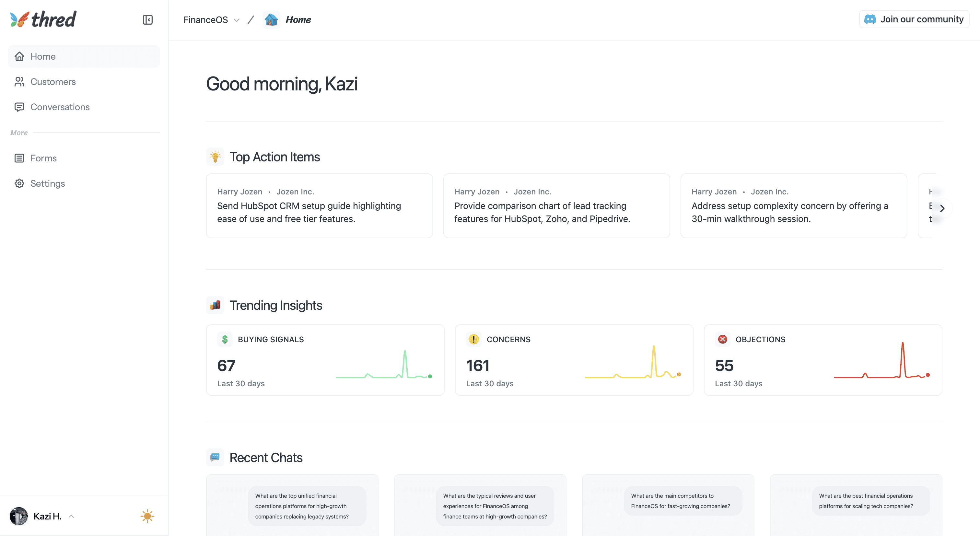Open the Buying Signals insight card
This screenshot has width=980, height=536.
point(325,359)
